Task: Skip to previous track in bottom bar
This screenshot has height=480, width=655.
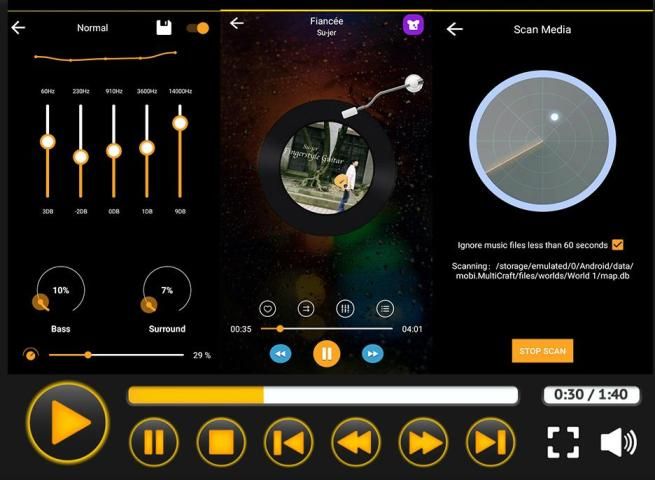Action: [289, 442]
